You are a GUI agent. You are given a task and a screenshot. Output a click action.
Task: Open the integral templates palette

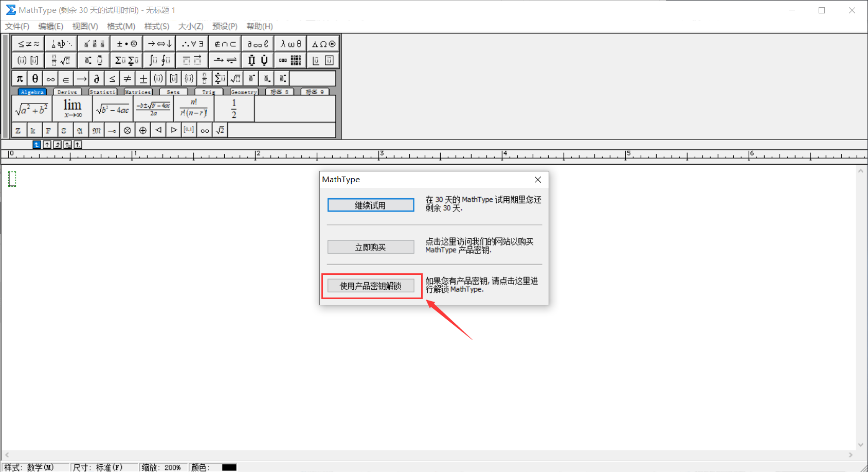159,60
